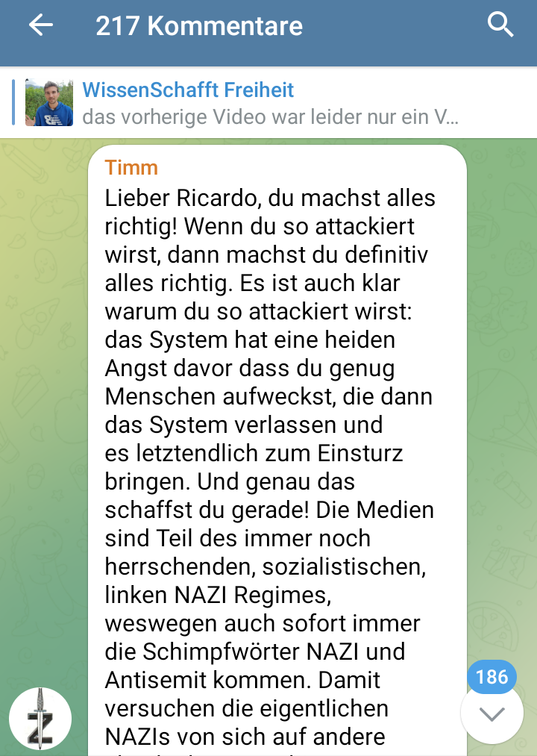This screenshot has height=756, width=537.
Task: Open the WissenSchafft Freiheit channel thumbnail
Action: pyautogui.click(x=49, y=102)
